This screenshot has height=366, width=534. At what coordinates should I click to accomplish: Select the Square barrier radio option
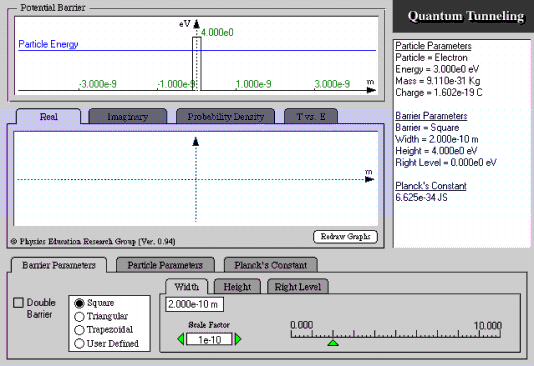[79, 303]
